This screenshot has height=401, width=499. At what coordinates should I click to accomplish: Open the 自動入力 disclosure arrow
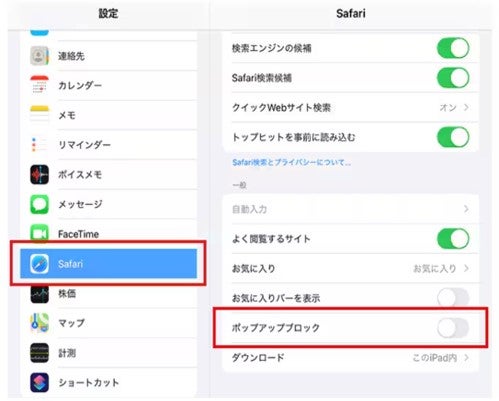(x=466, y=209)
